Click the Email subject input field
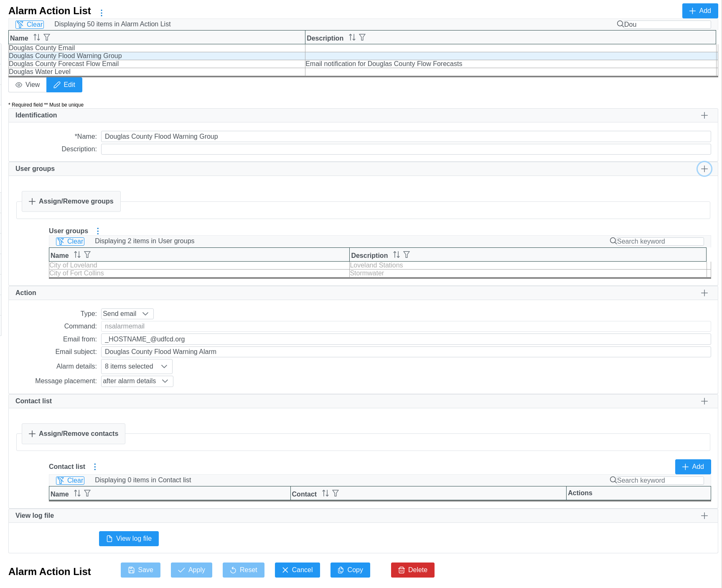Viewport: 722px width, 588px height. point(405,352)
